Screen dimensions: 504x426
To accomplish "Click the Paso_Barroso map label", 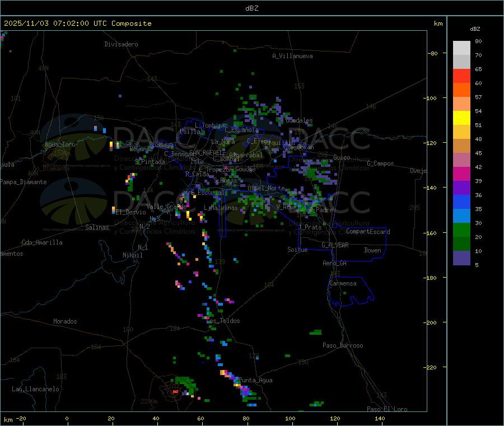I will pos(343,345).
